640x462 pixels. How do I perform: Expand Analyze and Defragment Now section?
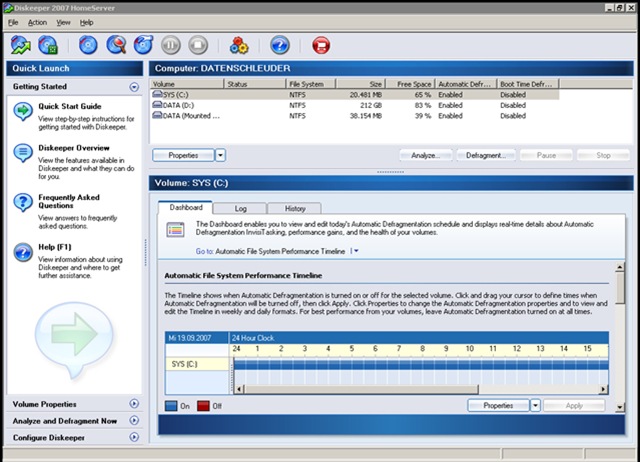pos(134,420)
